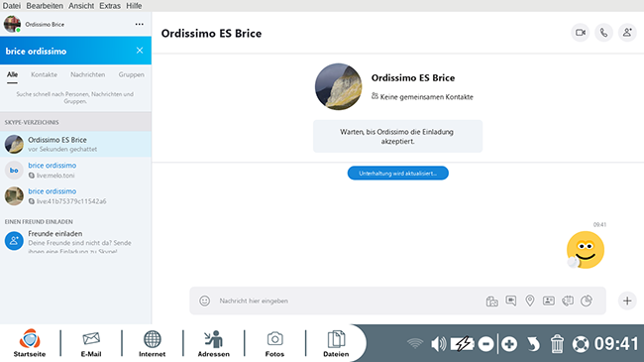644x362 pixels.
Task: Share location using the pin icon
Action: point(530,301)
